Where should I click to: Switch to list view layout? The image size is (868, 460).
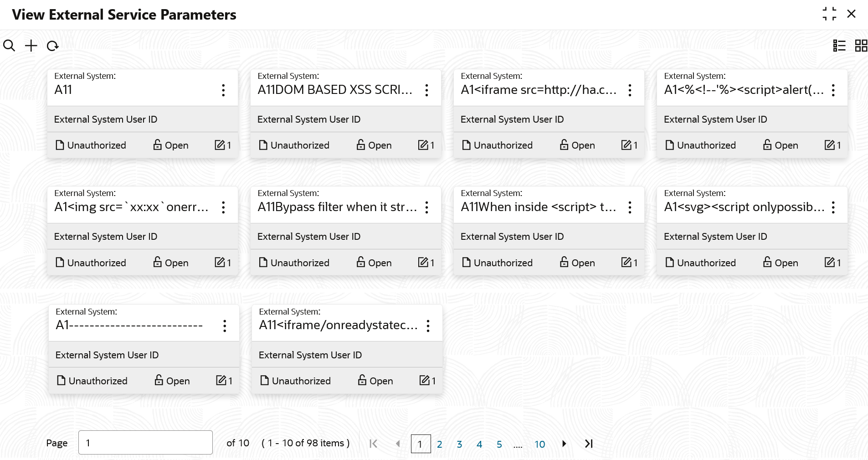click(x=839, y=46)
